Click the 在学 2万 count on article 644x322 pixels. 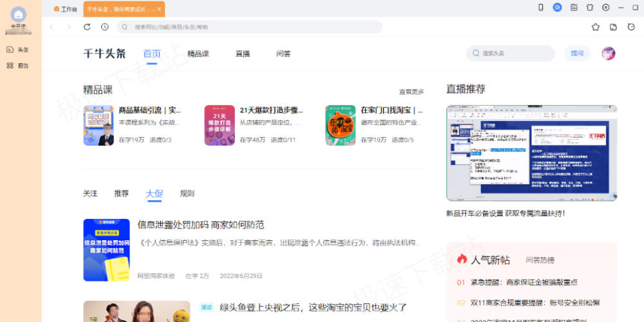click(197, 276)
